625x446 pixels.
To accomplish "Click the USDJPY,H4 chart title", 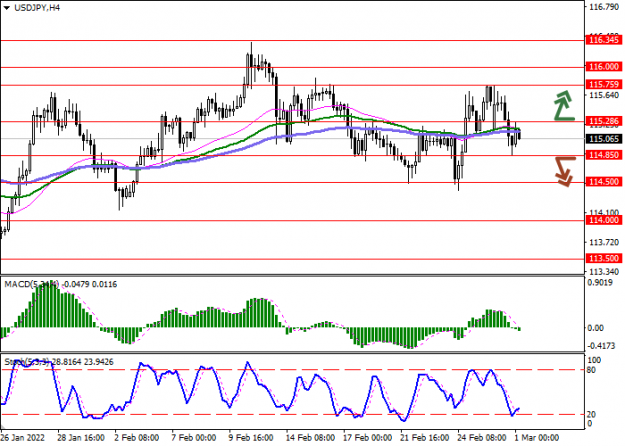I will click(37, 8).
